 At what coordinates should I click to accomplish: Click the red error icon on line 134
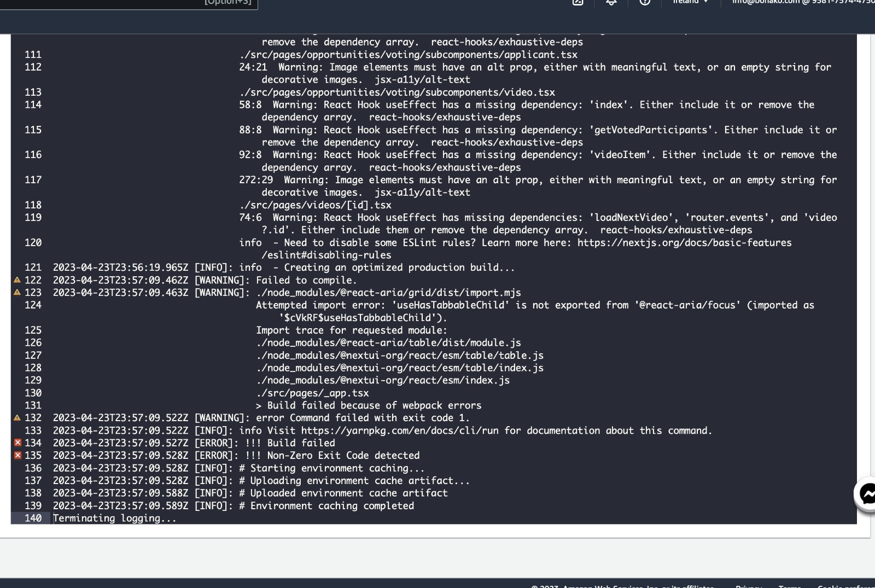(x=17, y=443)
